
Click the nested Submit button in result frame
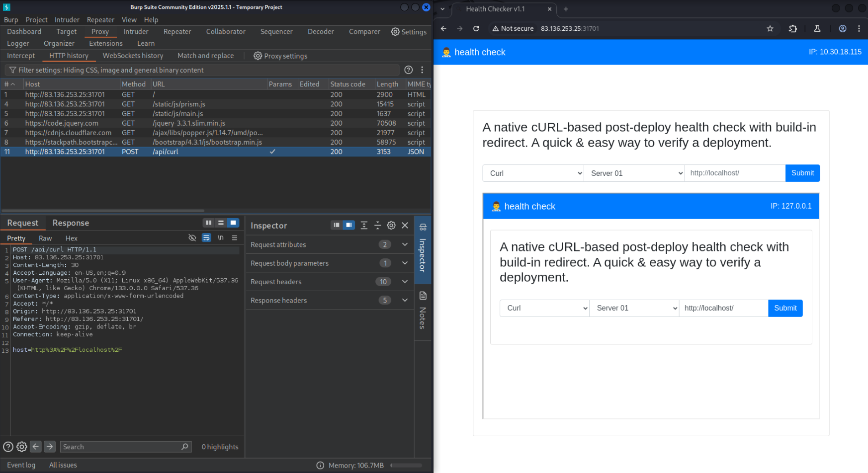785,308
